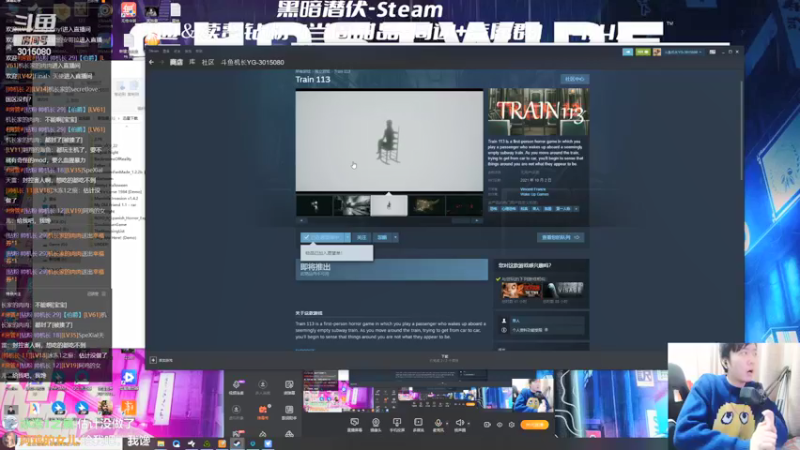
Task: Toggle the checked wishlist button
Action: click(322, 237)
